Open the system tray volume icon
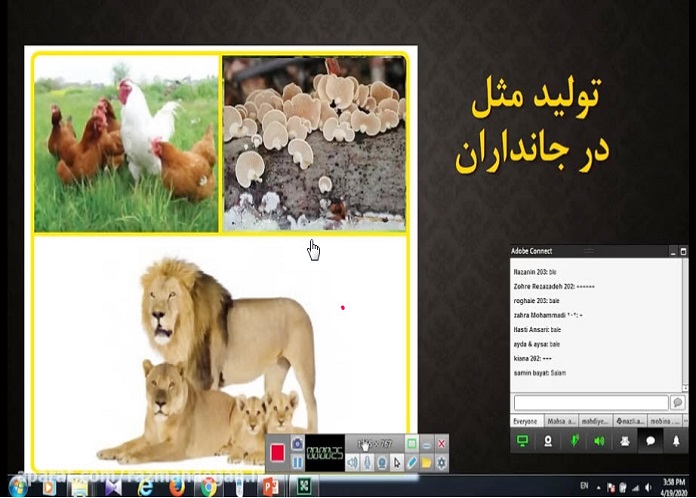This screenshot has width=696, height=498. pos(649,487)
